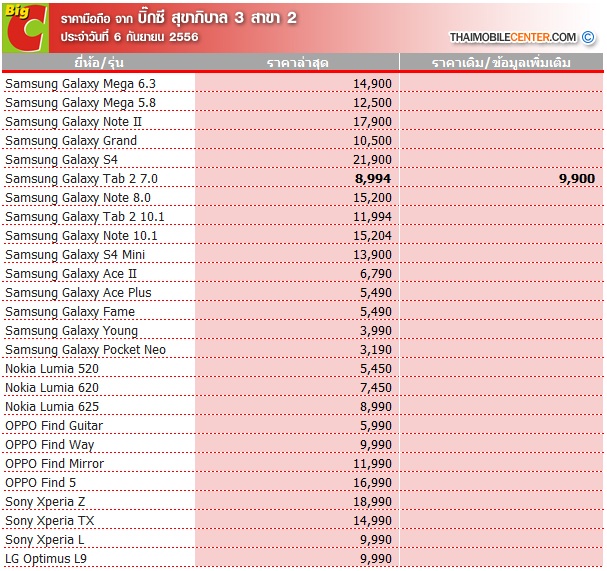The height and width of the screenshot is (571, 607).
Task: Select Samsung Galaxy Note 10.1 name
Action: click(81, 235)
